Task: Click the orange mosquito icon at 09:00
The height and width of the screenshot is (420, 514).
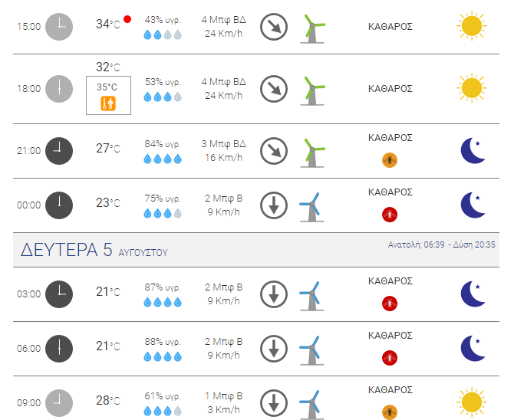Action: (390, 412)
